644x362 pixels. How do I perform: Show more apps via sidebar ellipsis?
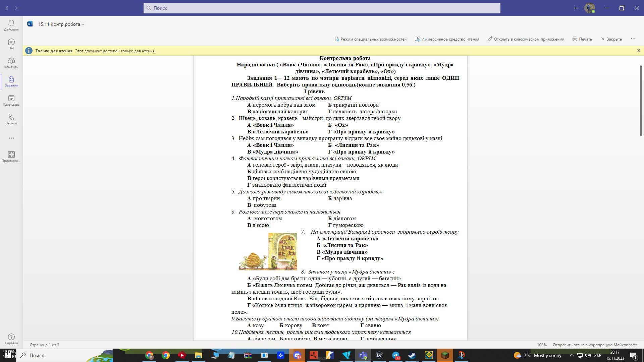pos(11,138)
